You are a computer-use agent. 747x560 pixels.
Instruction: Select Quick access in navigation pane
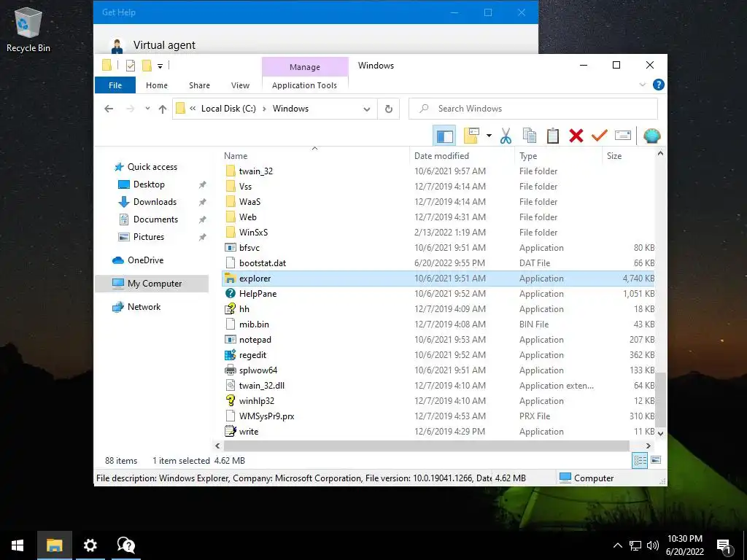pos(152,167)
